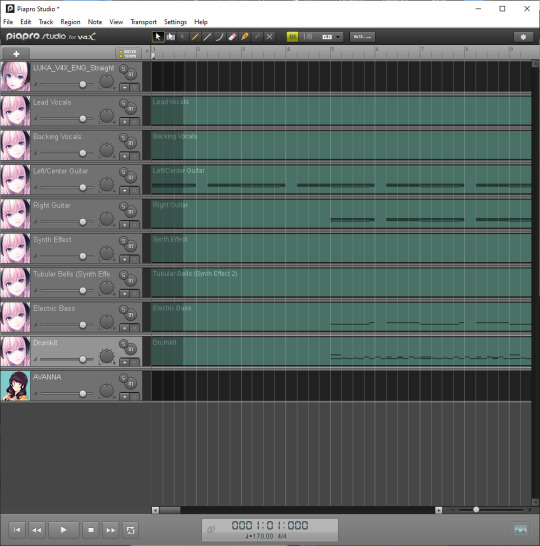Image resolution: width=540 pixels, height=546 pixels.
Task: Open the Settings menu
Action: pos(175,22)
